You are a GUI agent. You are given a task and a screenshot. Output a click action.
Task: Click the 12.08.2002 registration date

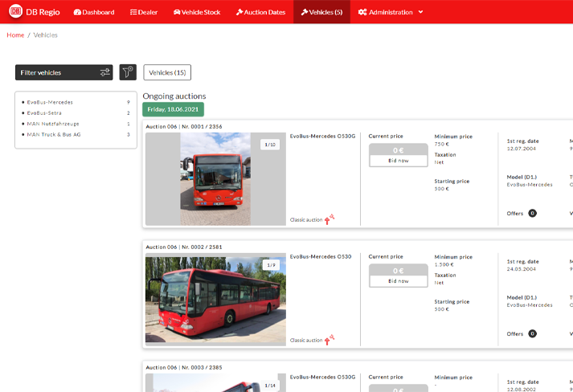pyautogui.click(x=521, y=390)
